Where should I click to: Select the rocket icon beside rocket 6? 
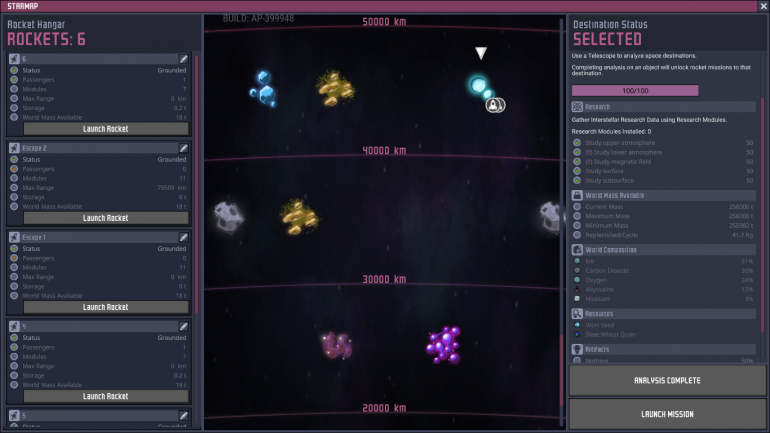point(14,59)
